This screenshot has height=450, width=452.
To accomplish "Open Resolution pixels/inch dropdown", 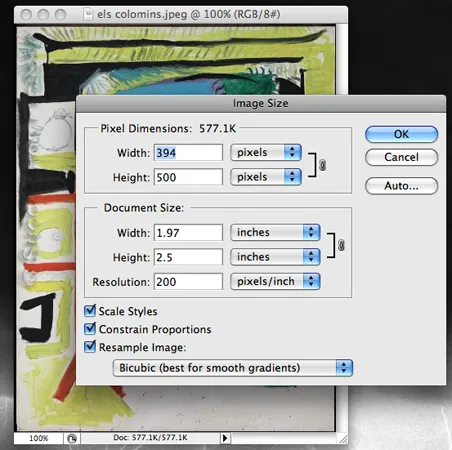I will (x=275, y=281).
